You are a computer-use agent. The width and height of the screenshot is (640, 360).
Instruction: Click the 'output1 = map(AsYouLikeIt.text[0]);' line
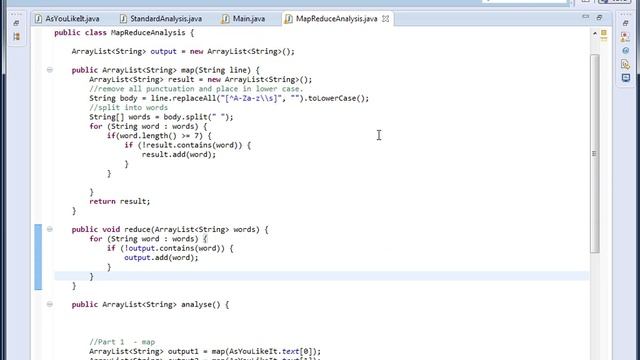tap(205, 351)
